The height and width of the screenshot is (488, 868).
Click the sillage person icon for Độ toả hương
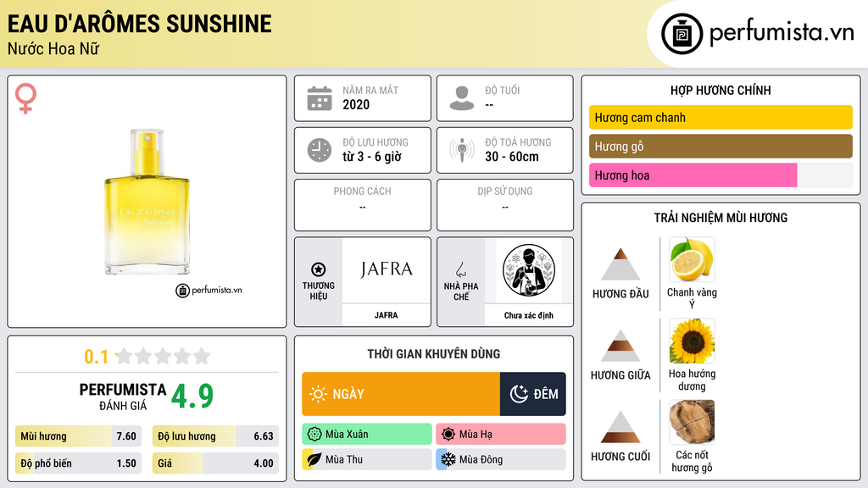[x=462, y=150]
